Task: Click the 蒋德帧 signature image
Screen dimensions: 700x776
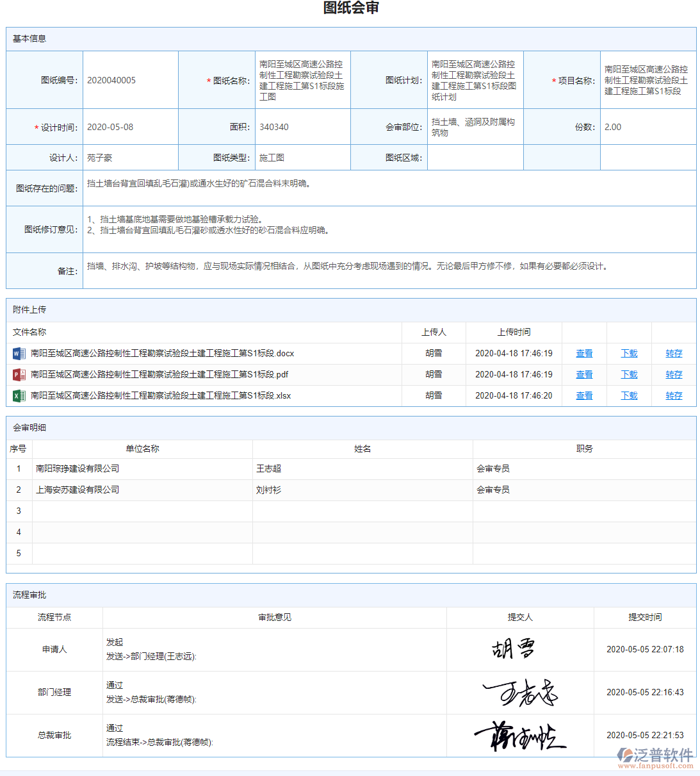Action: 520,736
